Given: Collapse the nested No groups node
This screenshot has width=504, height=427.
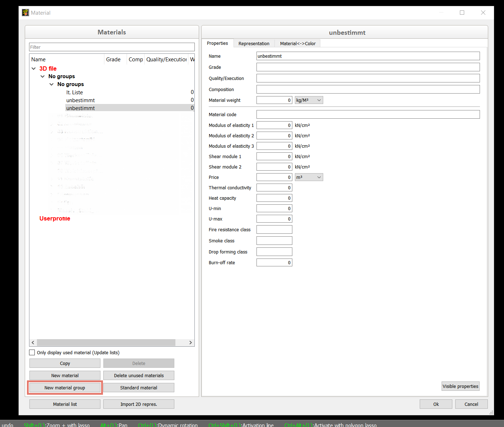Looking at the screenshot, I should [x=52, y=84].
